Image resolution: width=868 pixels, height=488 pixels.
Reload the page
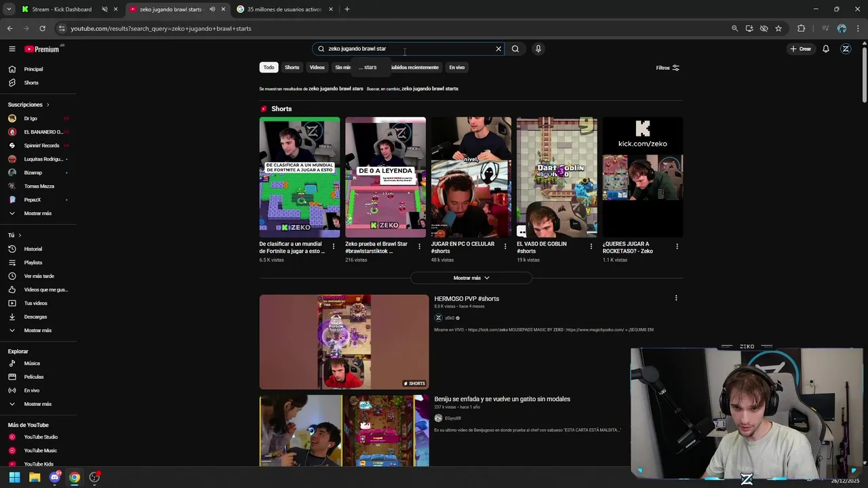pos(42,28)
